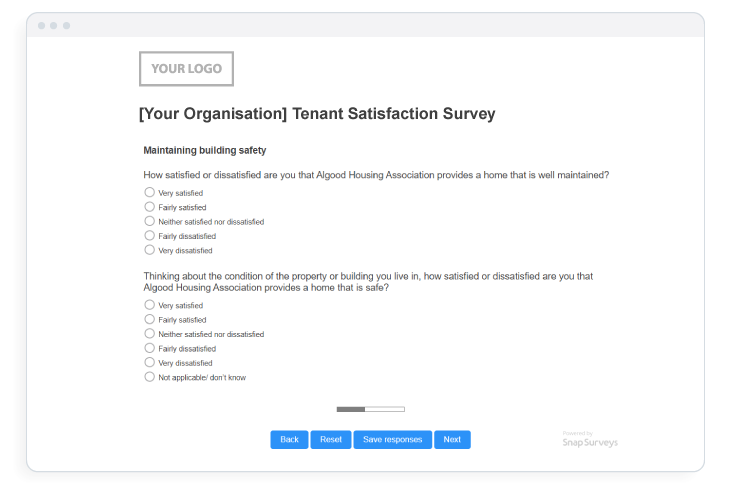Choose Fairly satisfied for safe home question
Viewport: 730px width, 487px height.
[x=149, y=319]
